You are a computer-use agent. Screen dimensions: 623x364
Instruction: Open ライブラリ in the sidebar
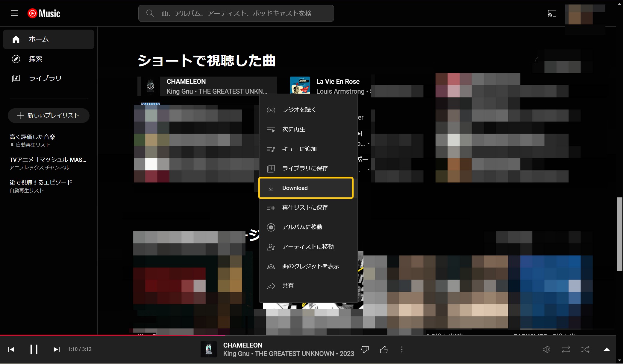click(48, 78)
